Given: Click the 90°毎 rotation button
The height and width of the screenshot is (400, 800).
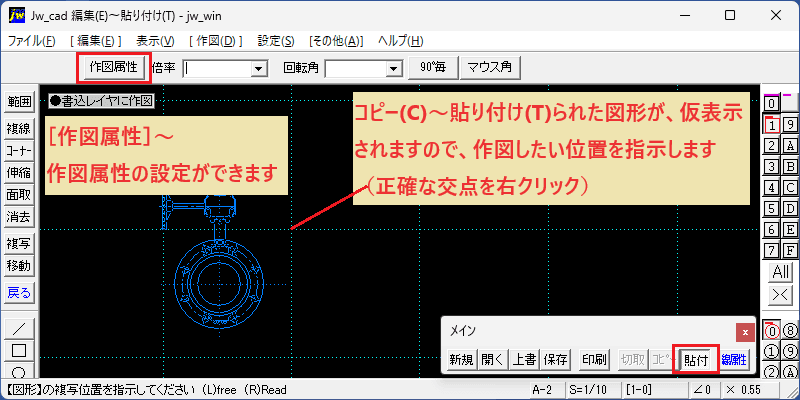Looking at the screenshot, I should (x=433, y=68).
